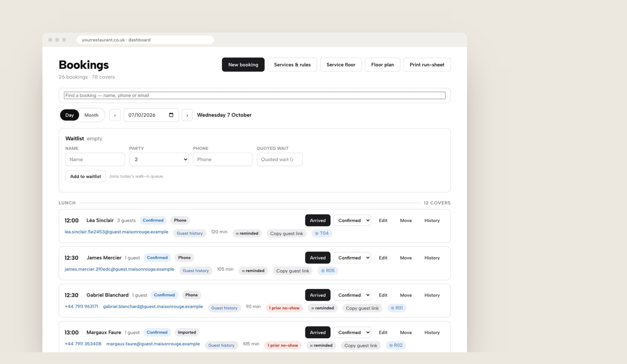Copy guest link for Léa Sinclair
This screenshot has width=627, height=364.
286,234
